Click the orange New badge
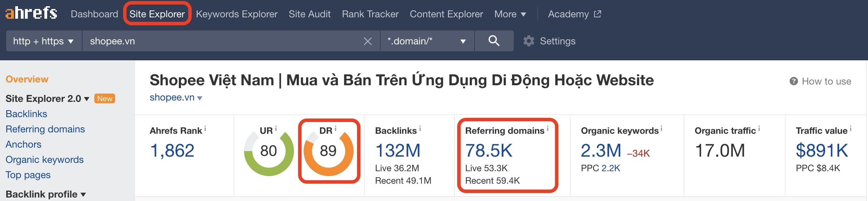This screenshot has width=868, height=201. (104, 99)
